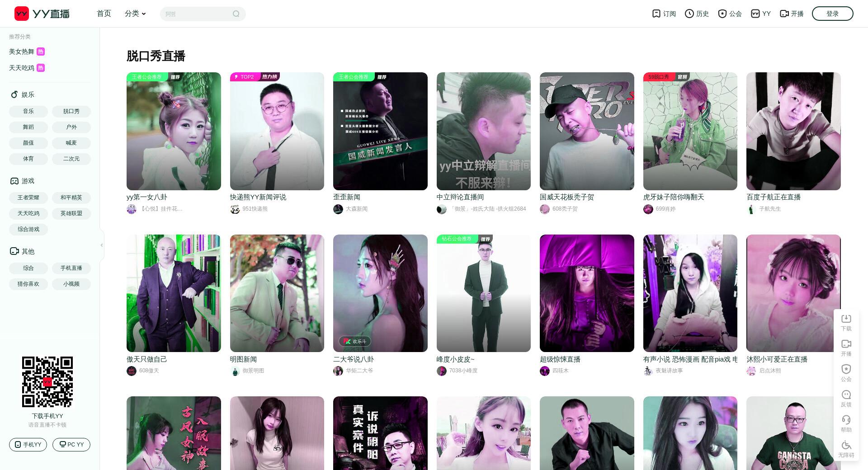Click the YY直播 logo

click(42, 14)
